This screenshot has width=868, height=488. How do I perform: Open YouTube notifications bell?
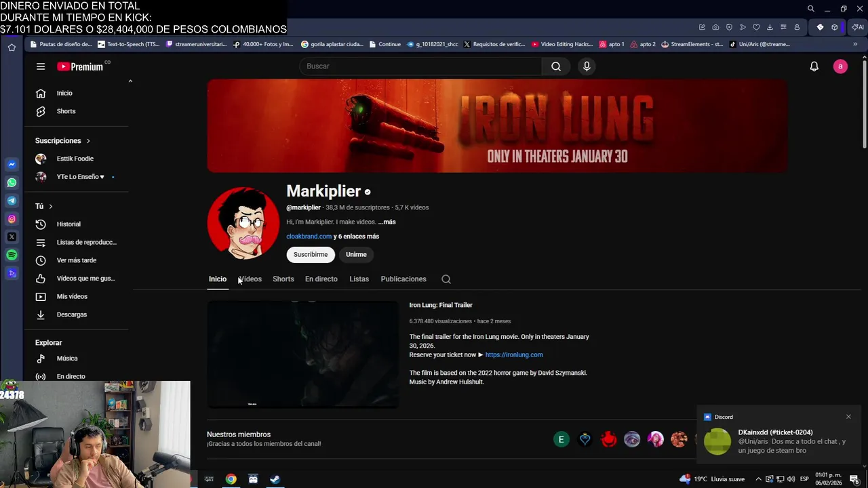814,66
